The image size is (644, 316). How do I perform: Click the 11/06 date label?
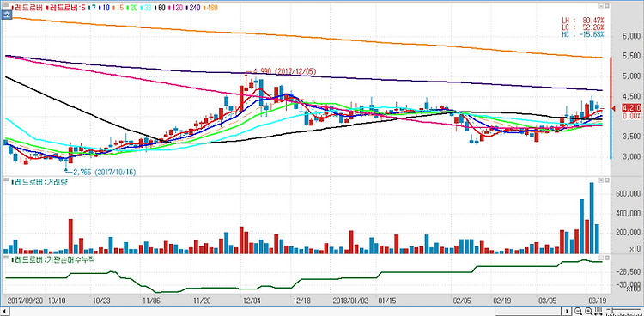click(152, 301)
